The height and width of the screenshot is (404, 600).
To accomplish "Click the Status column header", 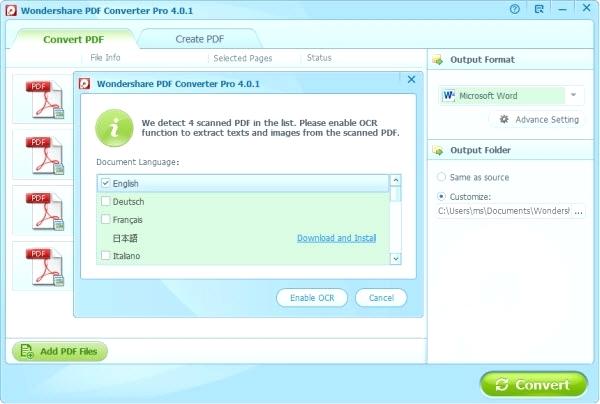I will coord(319,58).
